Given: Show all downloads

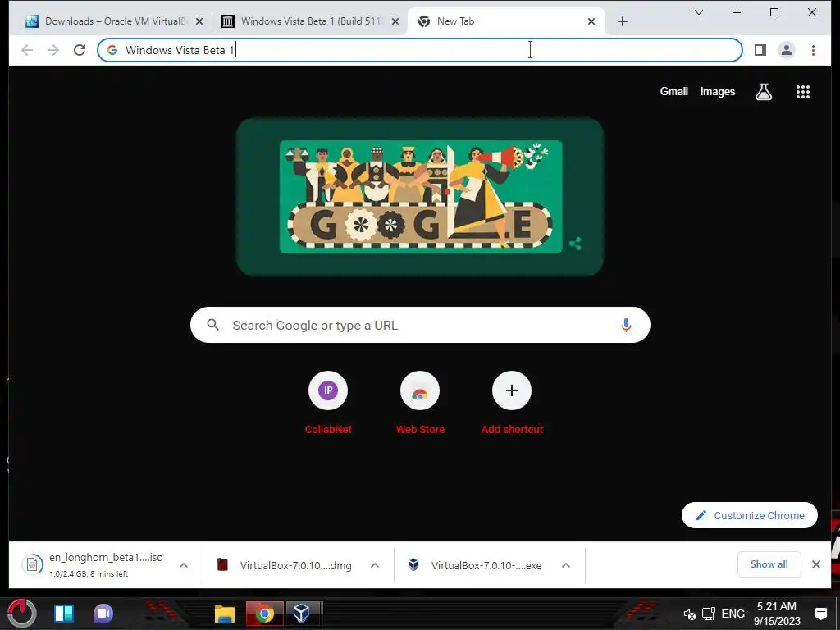Looking at the screenshot, I should [769, 564].
